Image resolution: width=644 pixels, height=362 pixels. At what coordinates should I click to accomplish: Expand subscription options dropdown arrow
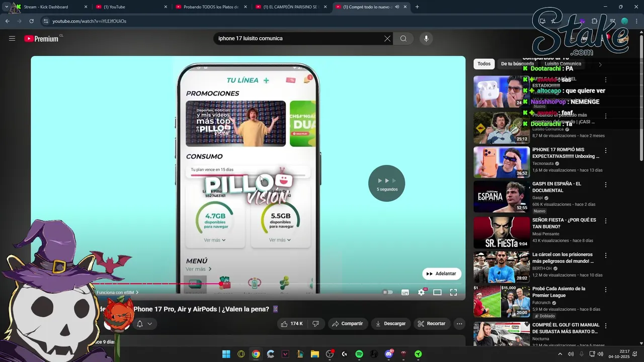tap(149, 324)
